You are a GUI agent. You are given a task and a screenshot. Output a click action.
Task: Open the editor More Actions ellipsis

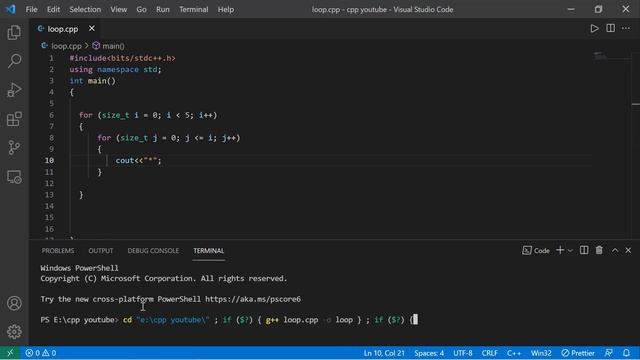coord(626,29)
